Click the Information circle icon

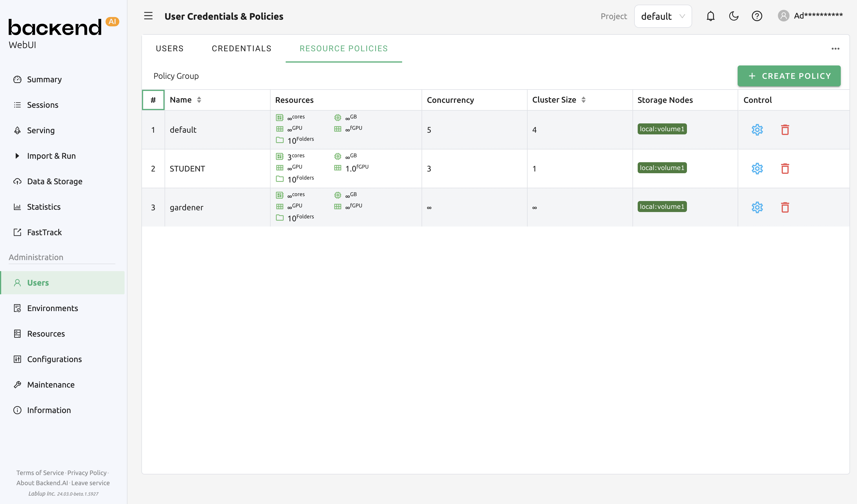point(17,410)
